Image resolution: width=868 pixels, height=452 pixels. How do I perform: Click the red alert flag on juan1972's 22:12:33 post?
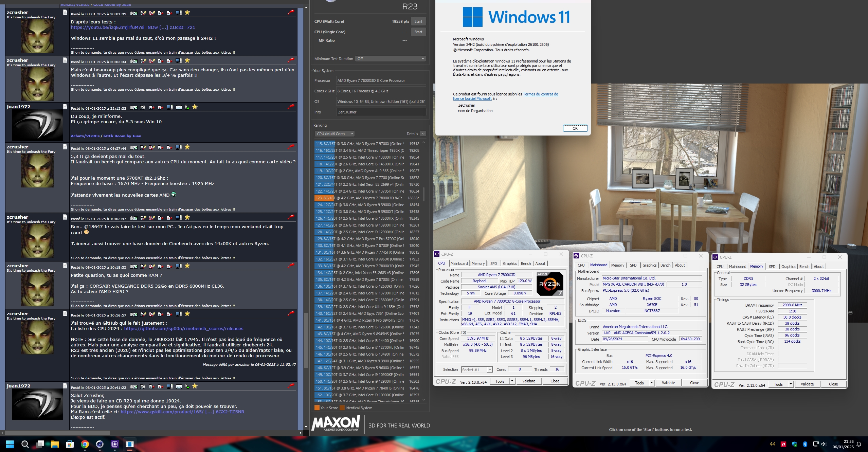point(291,106)
